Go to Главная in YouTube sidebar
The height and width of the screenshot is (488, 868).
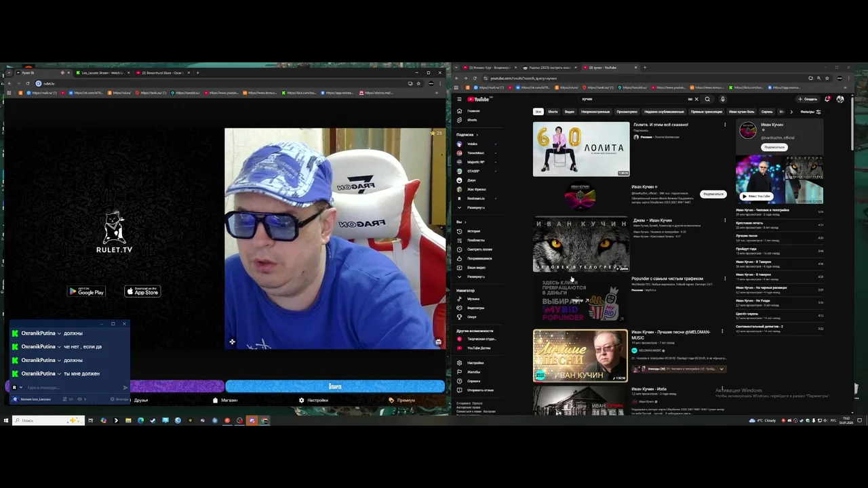473,111
